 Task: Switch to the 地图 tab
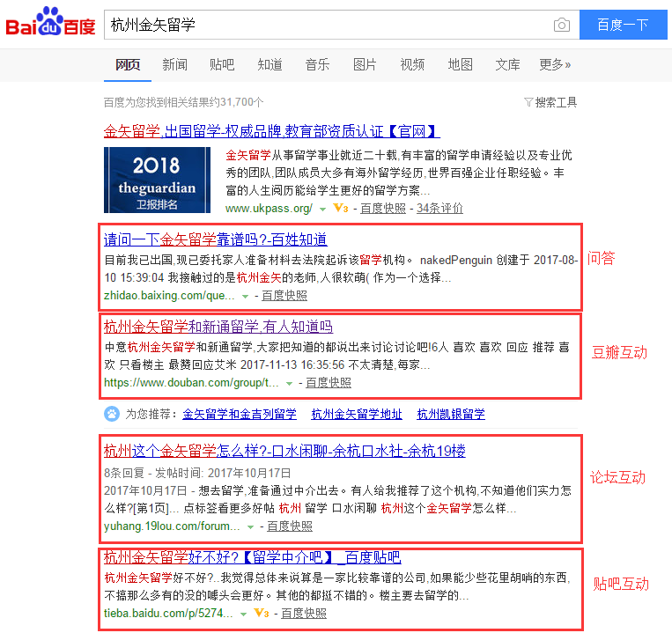tap(461, 64)
